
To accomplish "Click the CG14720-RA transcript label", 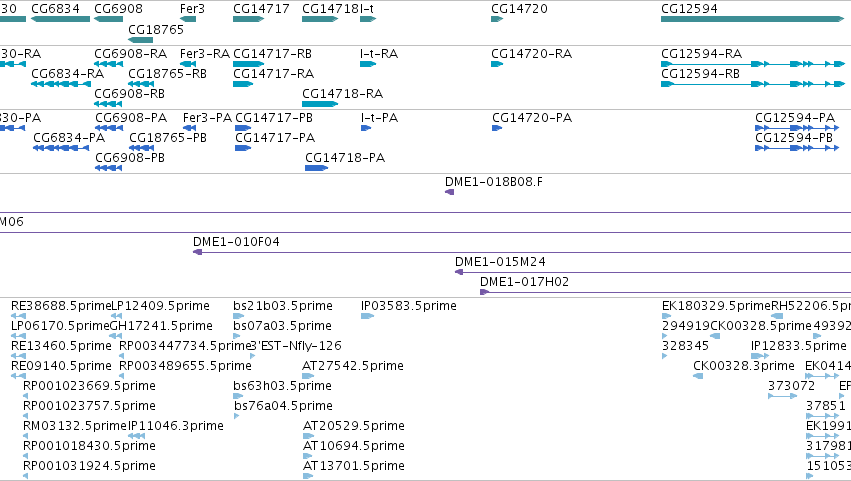I will [x=531, y=54].
